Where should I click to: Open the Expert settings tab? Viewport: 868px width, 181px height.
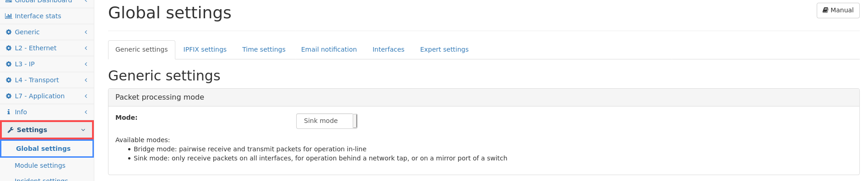click(x=444, y=49)
